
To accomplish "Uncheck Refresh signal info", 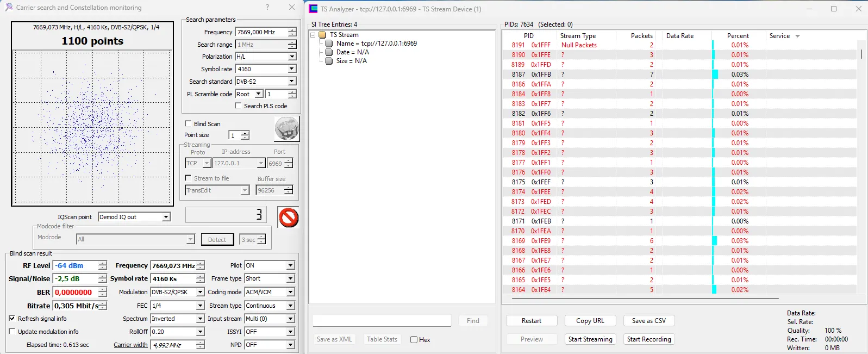I will click(12, 319).
